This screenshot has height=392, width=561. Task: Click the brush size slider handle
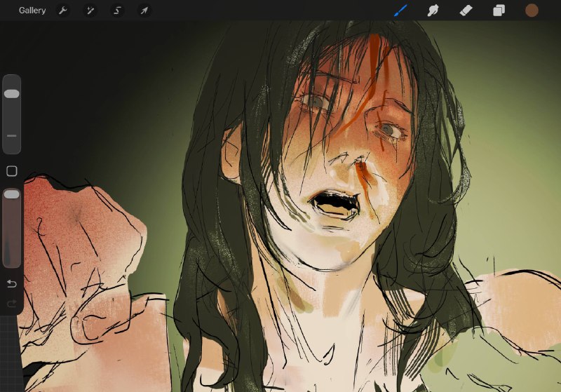tap(11, 94)
